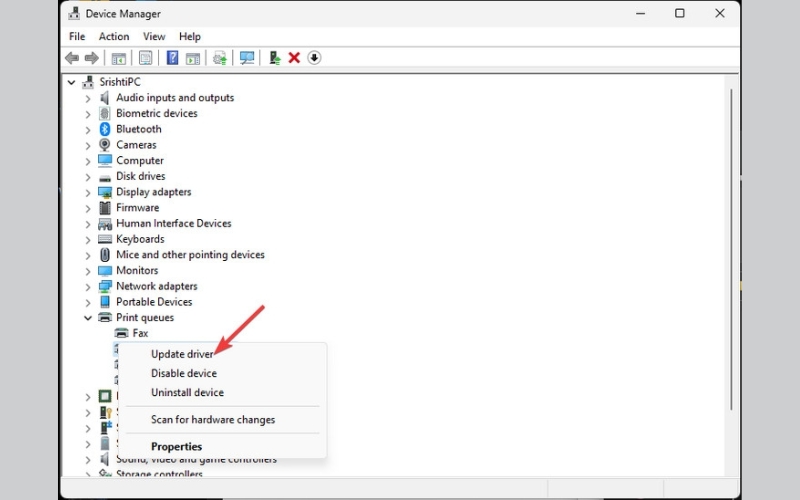Expand the Firmware chevron
Viewport: 800px width, 500px height.
[x=88, y=209]
